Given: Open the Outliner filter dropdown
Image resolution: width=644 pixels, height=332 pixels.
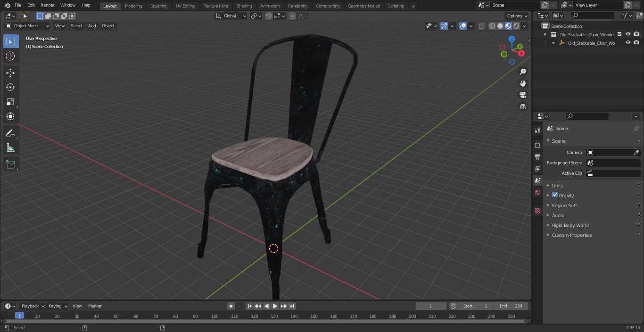Looking at the screenshot, I should coord(627,16).
